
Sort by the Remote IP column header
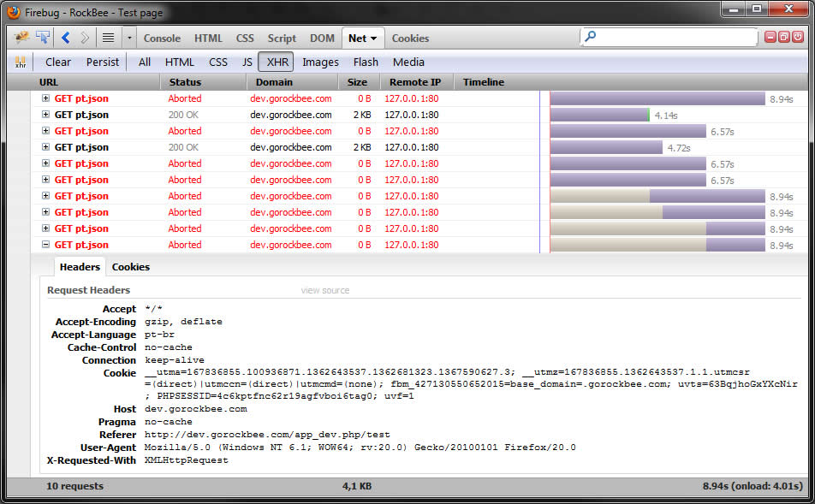pos(418,81)
